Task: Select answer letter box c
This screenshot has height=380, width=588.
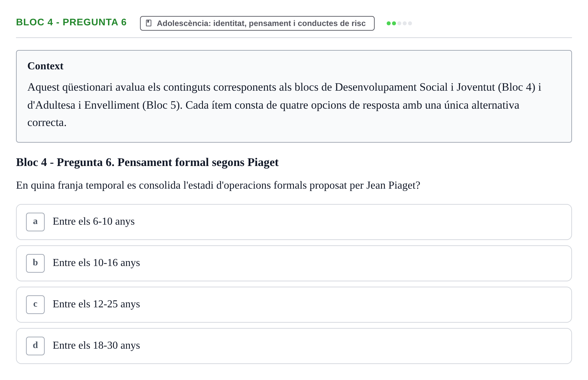Action: [x=35, y=305]
